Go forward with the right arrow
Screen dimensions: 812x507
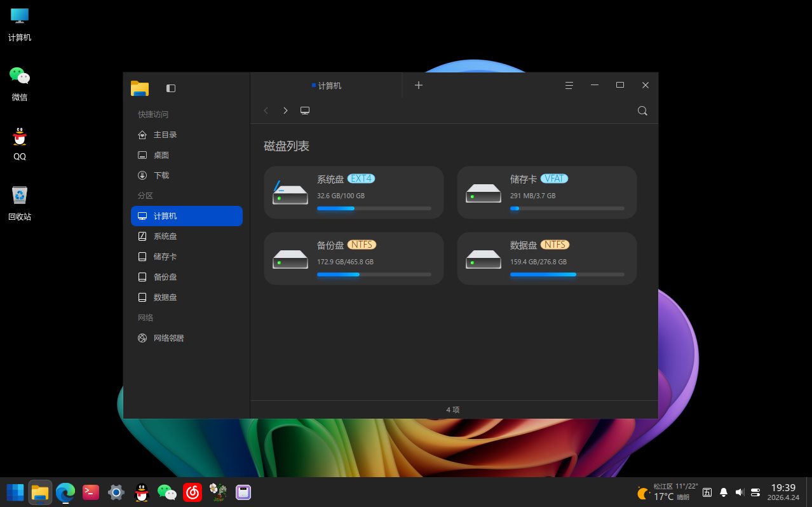click(285, 111)
